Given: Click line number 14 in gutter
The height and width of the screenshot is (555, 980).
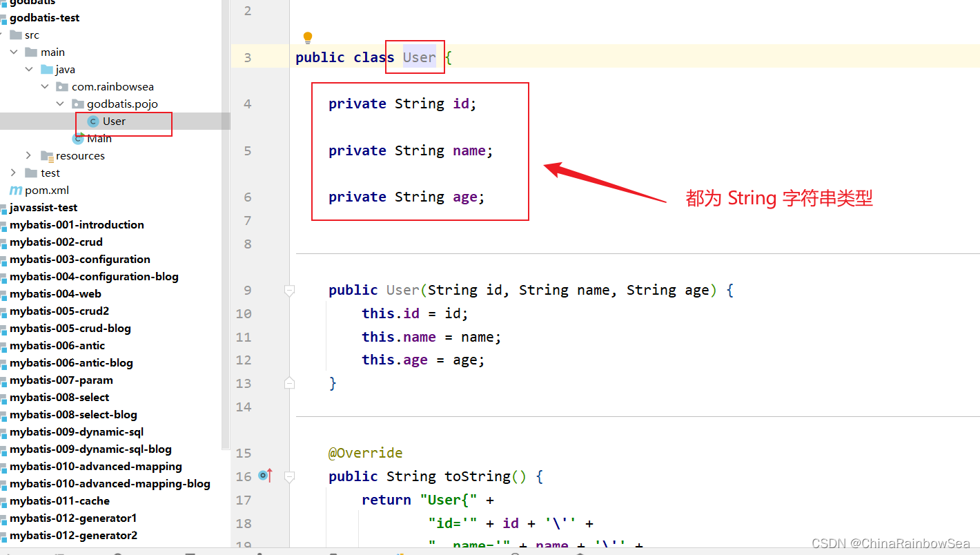Looking at the screenshot, I should 244,407.
